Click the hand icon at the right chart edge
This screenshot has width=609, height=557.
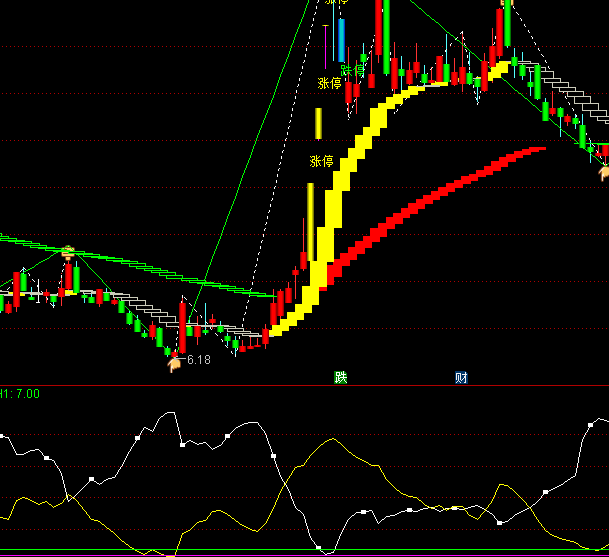604,172
